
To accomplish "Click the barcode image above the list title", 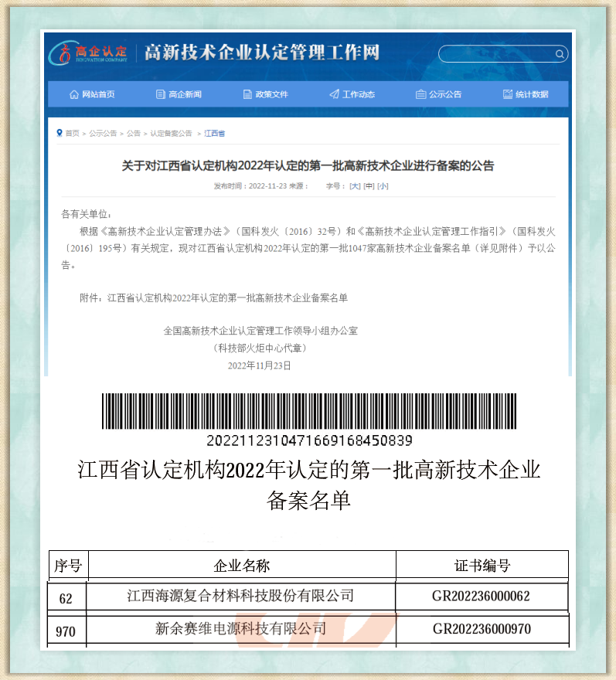I will pyautogui.click(x=309, y=411).
